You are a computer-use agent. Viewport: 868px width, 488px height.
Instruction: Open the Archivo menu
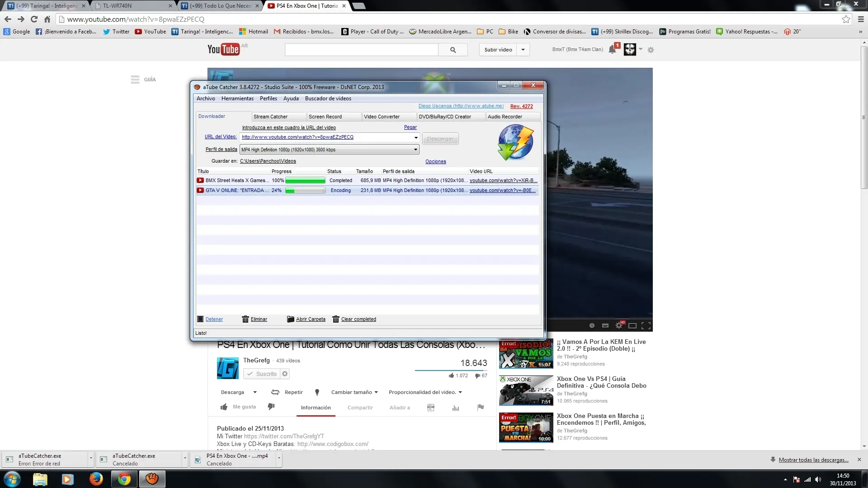(x=206, y=99)
